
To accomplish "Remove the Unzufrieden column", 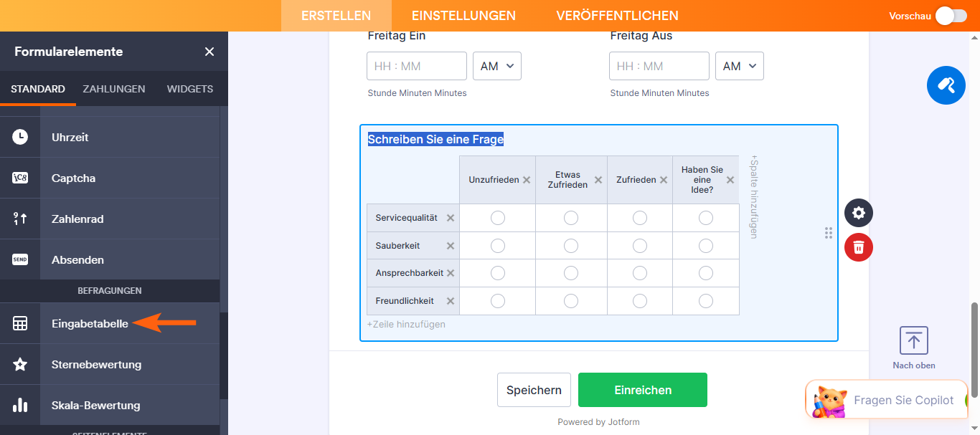I will (527, 180).
